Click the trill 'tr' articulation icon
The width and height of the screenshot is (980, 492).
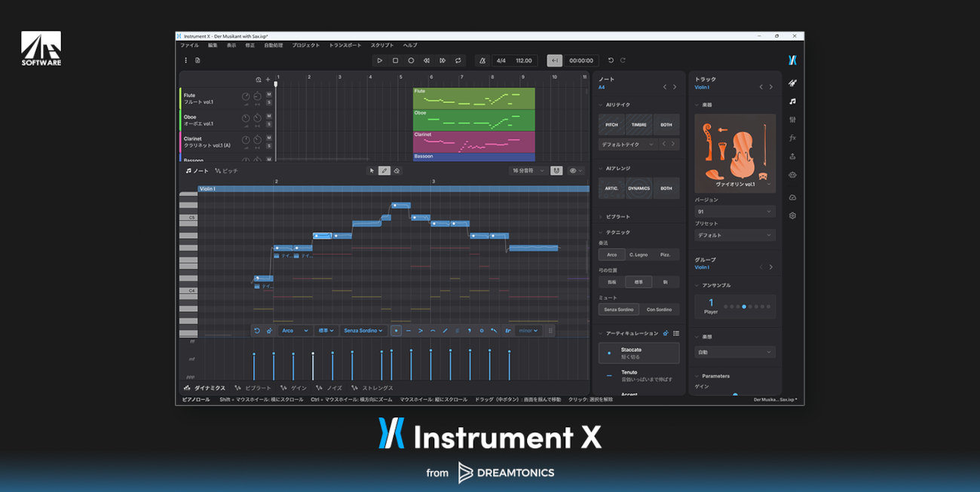[507, 331]
